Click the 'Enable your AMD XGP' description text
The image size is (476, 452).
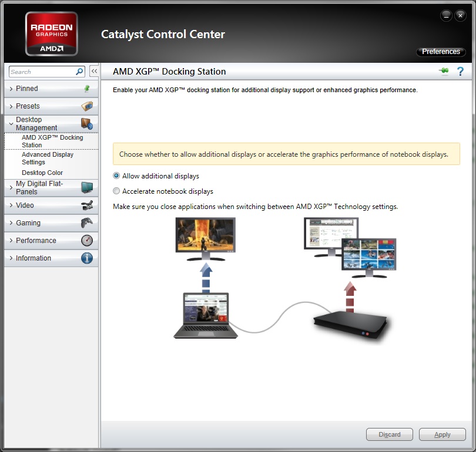(265, 90)
